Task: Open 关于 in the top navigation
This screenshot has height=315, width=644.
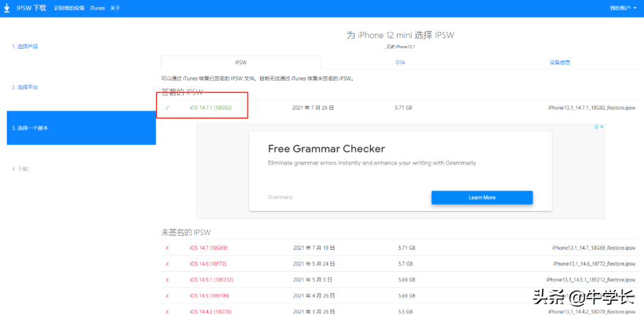Action: pyautogui.click(x=116, y=8)
